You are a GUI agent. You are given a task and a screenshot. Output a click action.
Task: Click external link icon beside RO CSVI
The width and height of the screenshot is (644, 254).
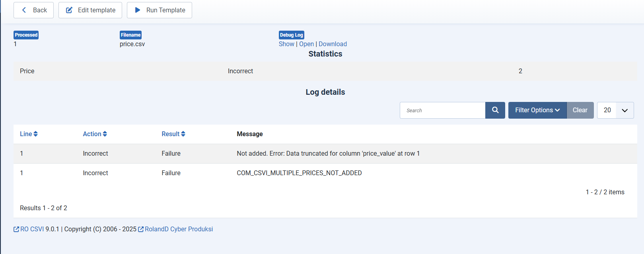16,229
